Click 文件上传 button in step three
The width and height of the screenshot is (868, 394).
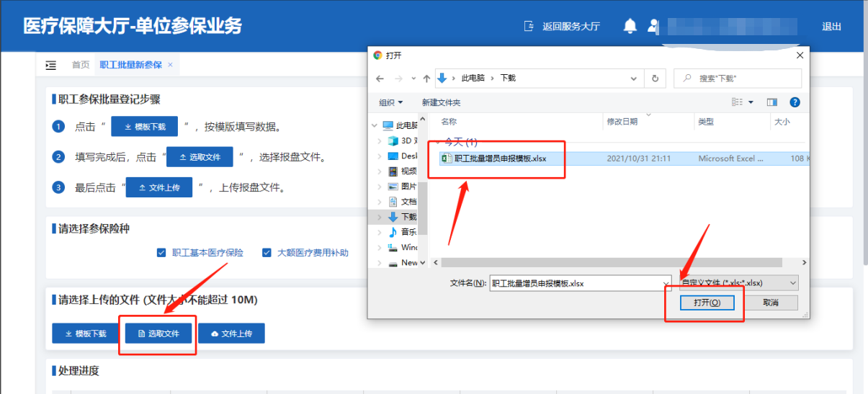pos(159,187)
